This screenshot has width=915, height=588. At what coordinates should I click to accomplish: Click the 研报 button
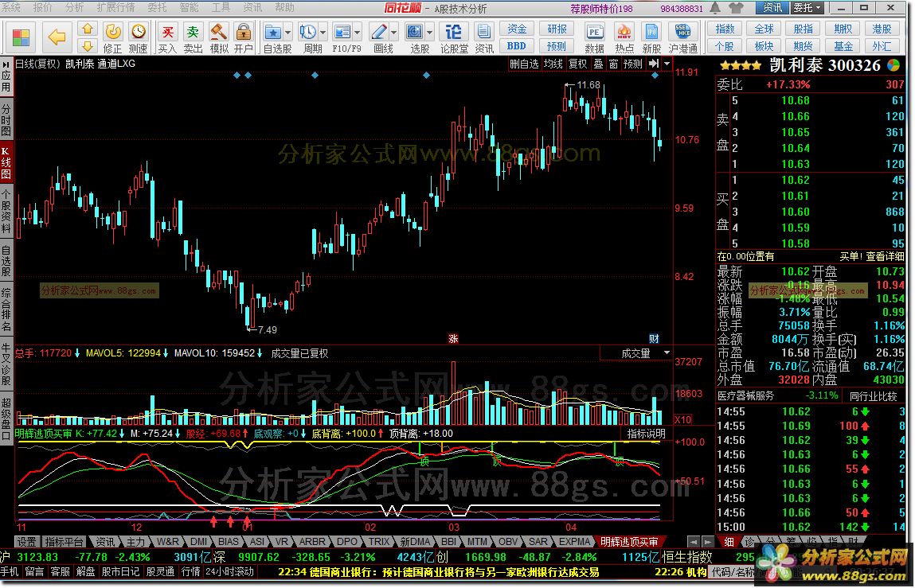[x=557, y=29]
